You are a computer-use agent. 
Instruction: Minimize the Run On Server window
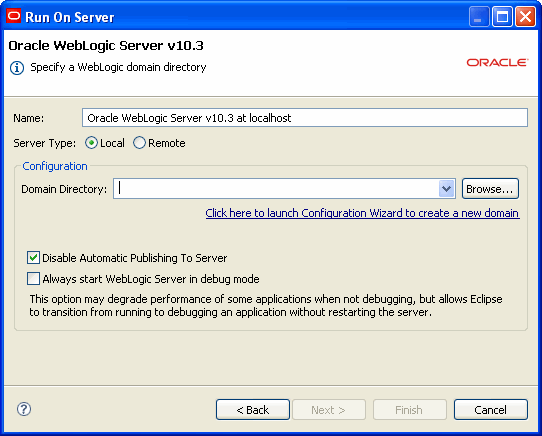(479, 17)
